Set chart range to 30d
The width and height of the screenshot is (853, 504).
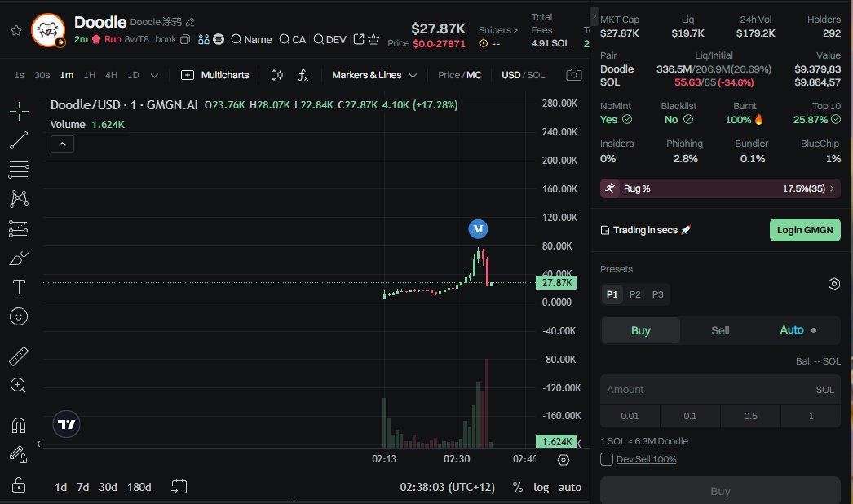pyautogui.click(x=108, y=487)
